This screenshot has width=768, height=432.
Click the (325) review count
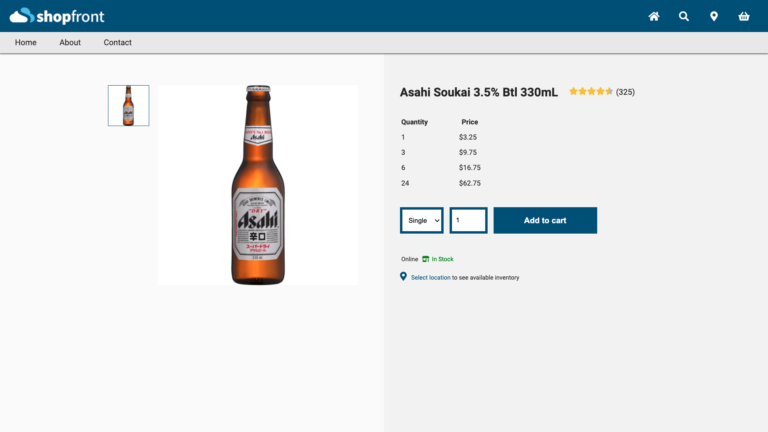pyautogui.click(x=625, y=92)
